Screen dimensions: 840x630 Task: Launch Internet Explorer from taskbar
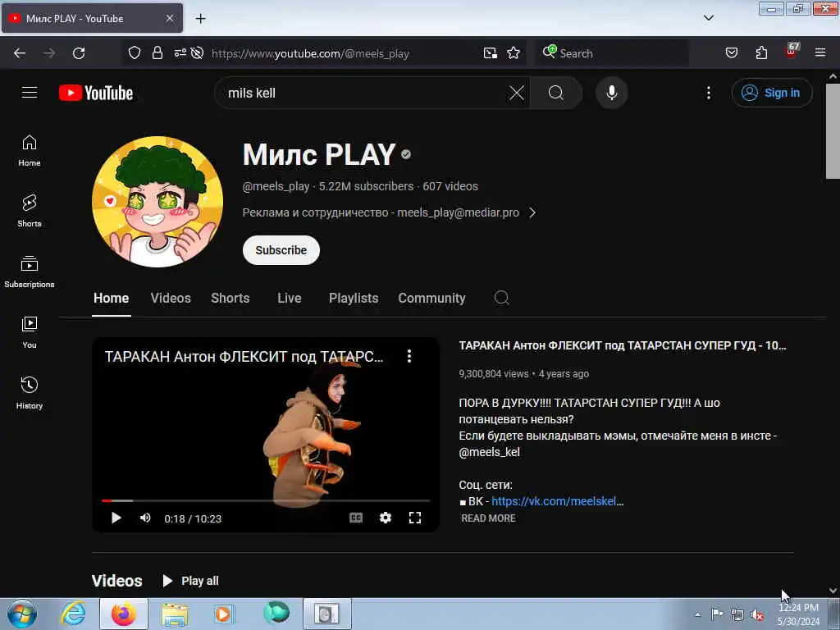pos(73,614)
